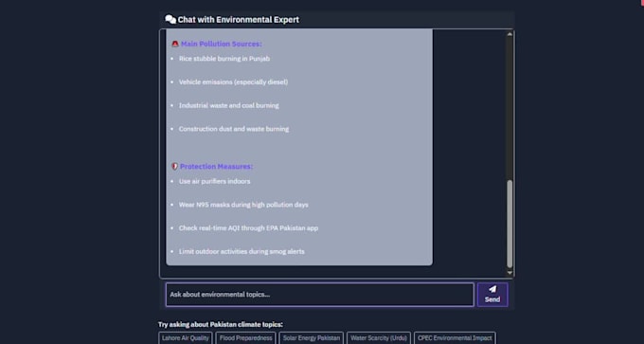
Task: Focus the Ask about environmental topics field
Action: (x=319, y=295)
